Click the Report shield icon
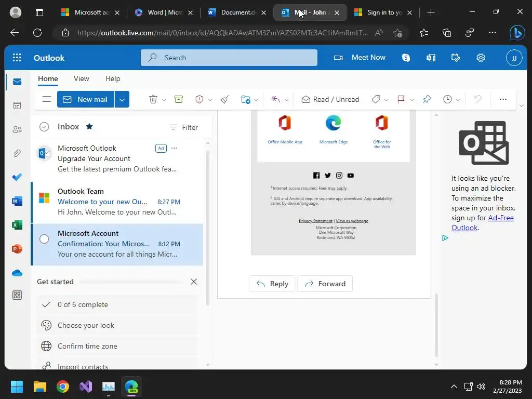 (x=199, y=99)
